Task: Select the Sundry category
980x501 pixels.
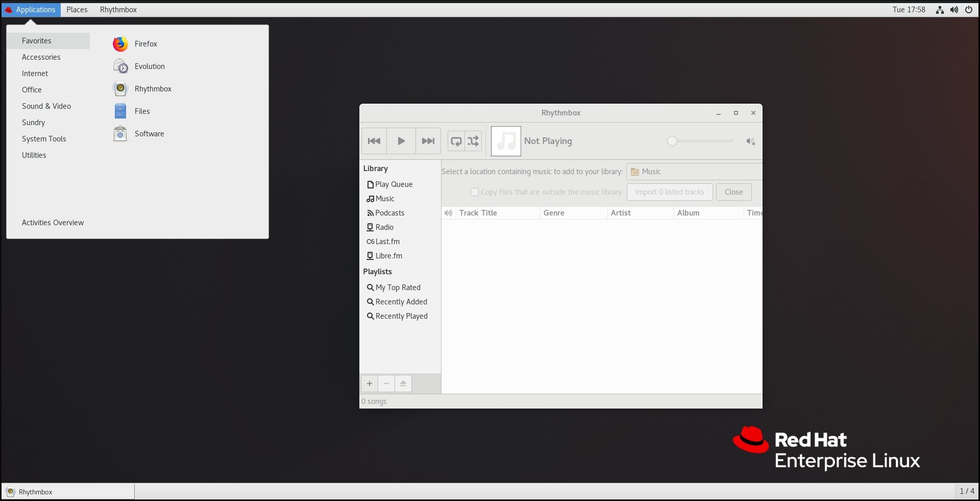Action: [x=49, y=123]
